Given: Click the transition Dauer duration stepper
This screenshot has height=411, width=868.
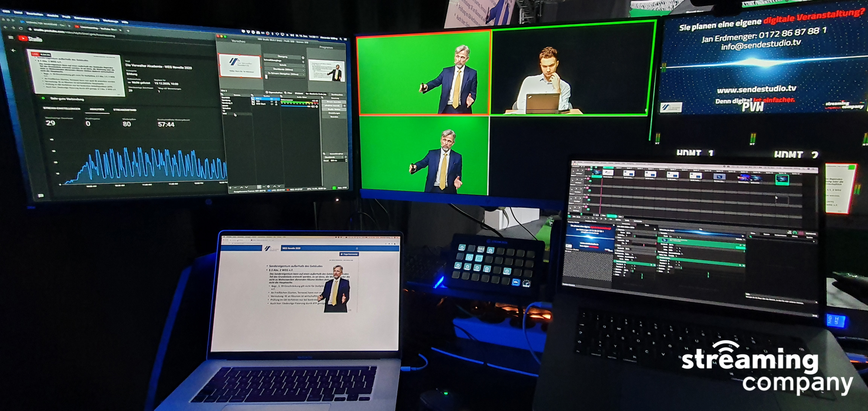Looking at the screenshot, I should 346,160.
